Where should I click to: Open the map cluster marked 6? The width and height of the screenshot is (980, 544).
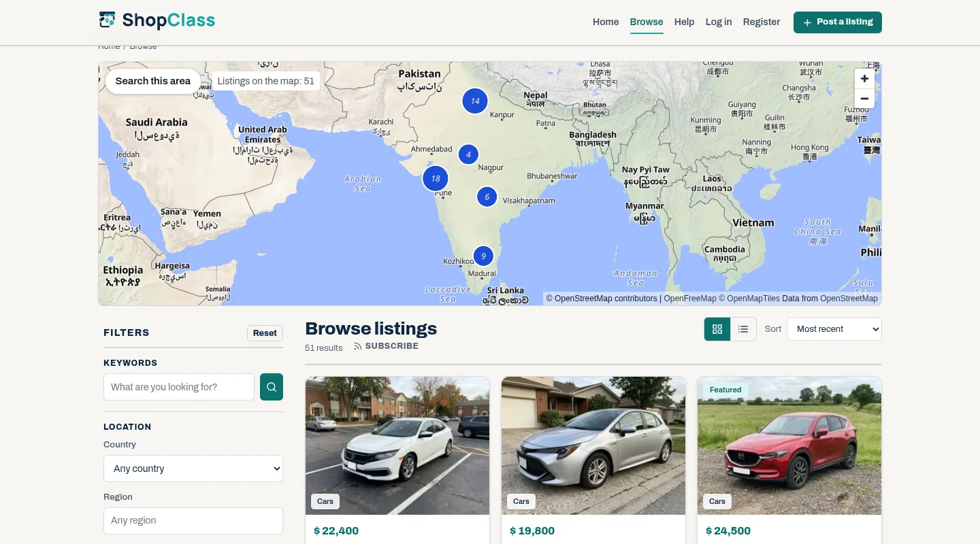click(x=487, y=197)
